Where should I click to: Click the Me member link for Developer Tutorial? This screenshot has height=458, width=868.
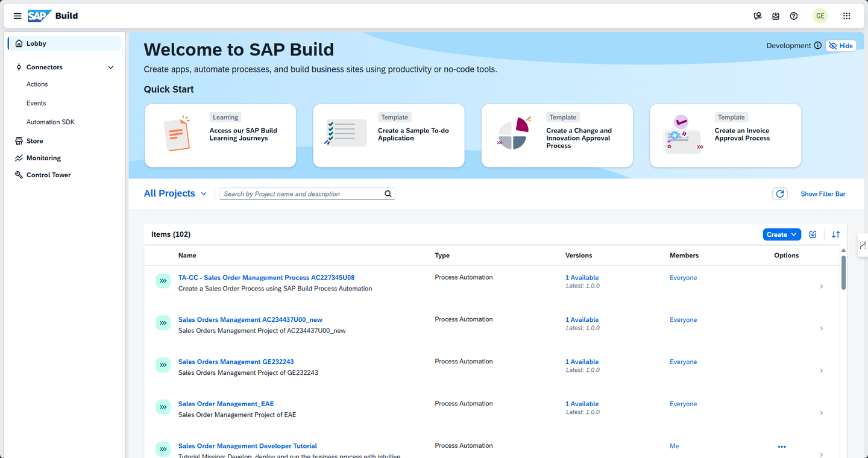674,447
